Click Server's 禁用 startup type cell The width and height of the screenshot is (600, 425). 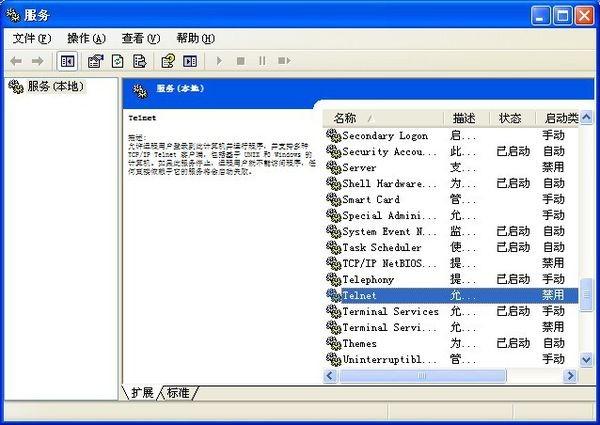click(x=553, y=168)
